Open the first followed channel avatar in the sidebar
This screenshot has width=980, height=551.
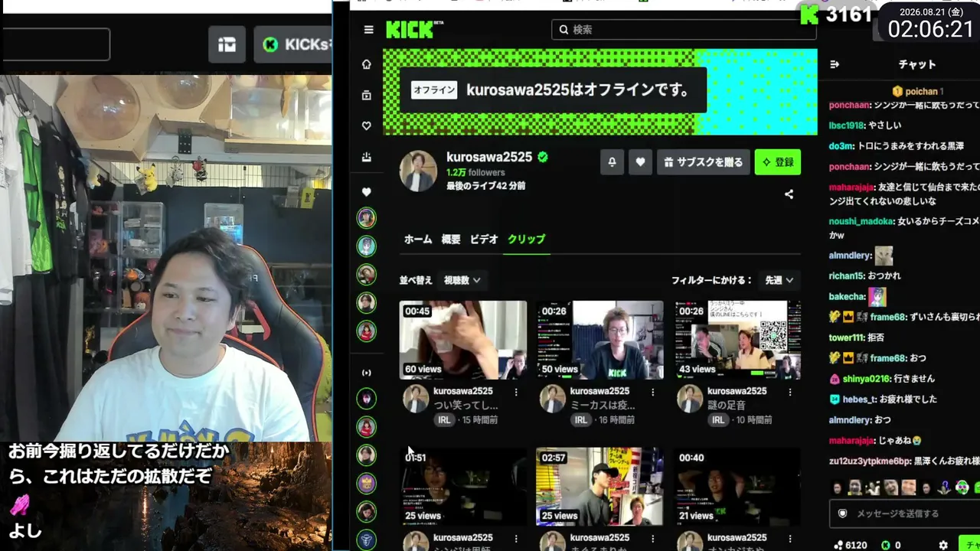pos(367,218)
